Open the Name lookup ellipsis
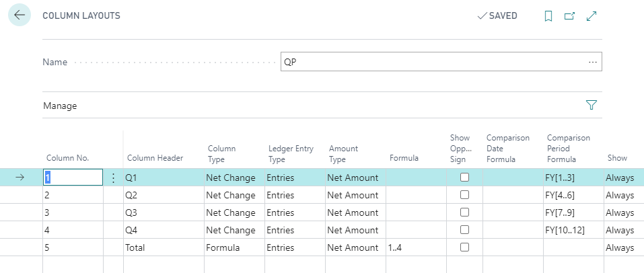 [x=592, y=62]
